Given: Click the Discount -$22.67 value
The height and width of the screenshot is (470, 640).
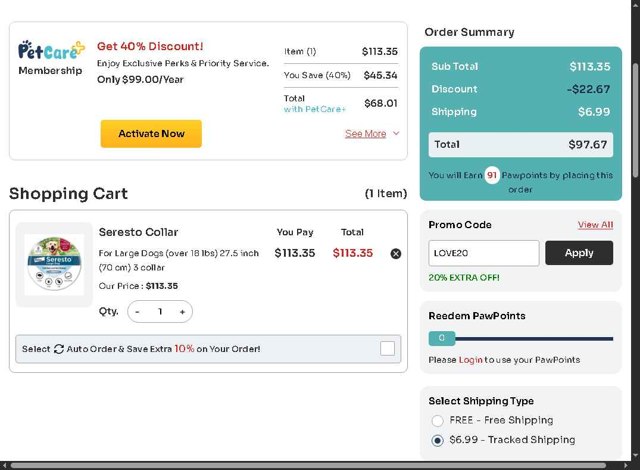Looking at the screenshot, I should pos(589,89).
